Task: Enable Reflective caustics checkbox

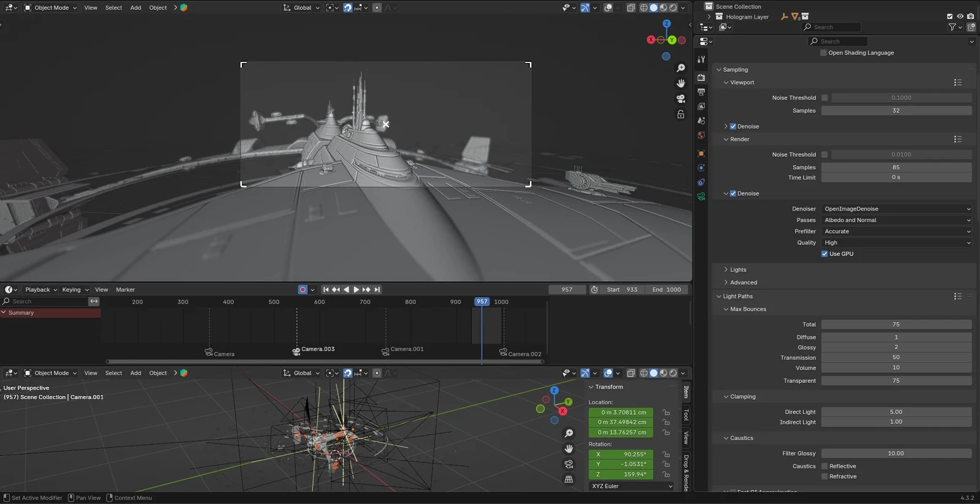Action: (x=824, y=467)
